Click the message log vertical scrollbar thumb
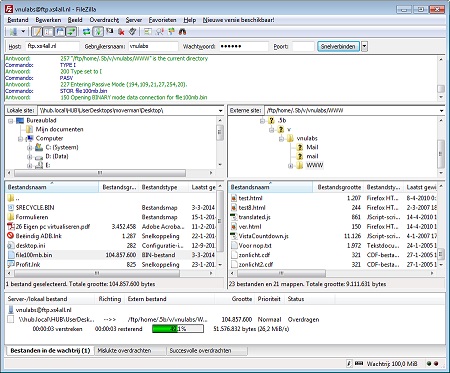Image resolution: width=450 pixels, height=373 pixels. 441,89
